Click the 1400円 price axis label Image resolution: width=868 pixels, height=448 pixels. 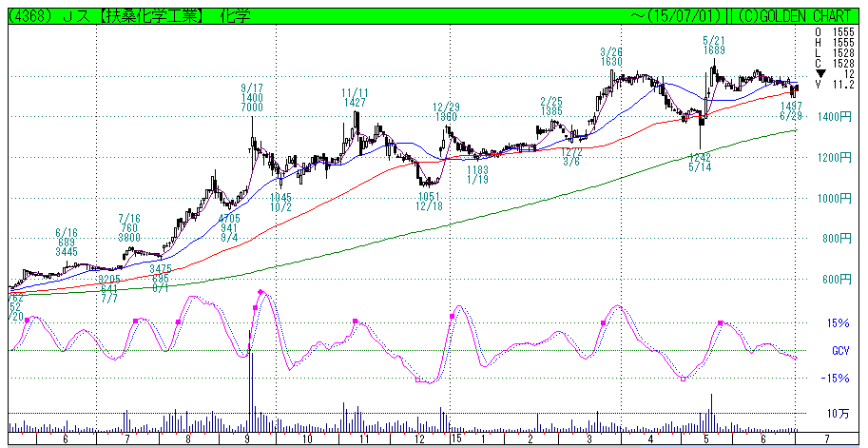click(832, 117)
